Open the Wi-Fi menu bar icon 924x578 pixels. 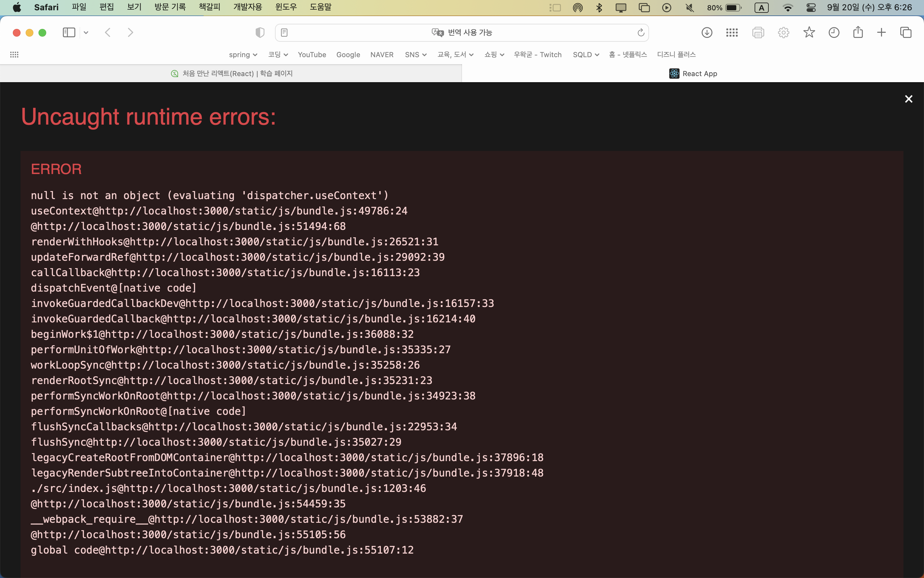click(787, 7)
